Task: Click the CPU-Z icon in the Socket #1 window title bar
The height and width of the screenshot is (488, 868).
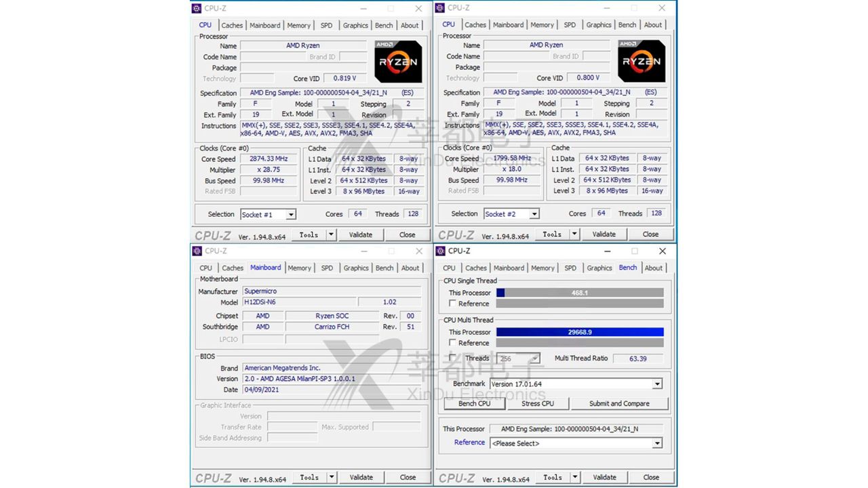Action: tap(197, 8)
